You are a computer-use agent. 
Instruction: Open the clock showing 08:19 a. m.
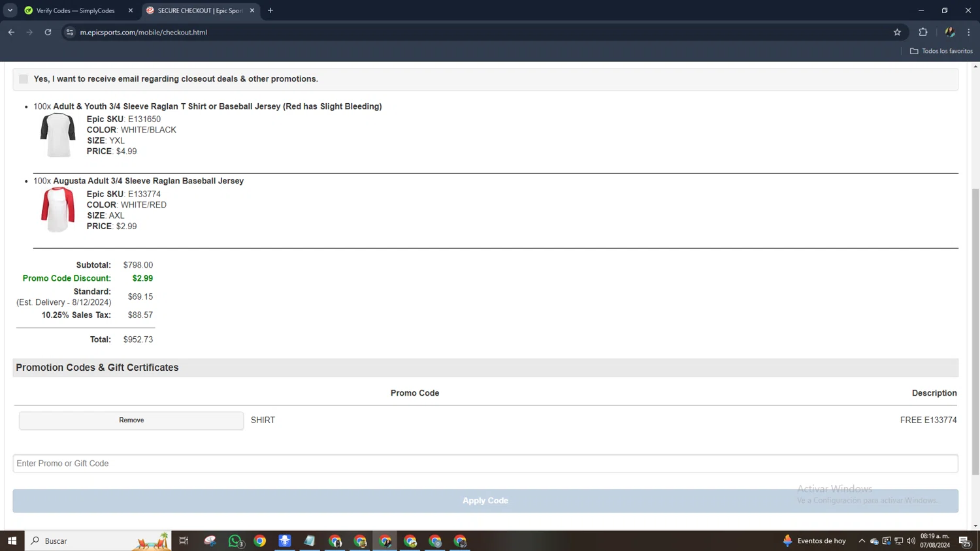click(935, 541)
